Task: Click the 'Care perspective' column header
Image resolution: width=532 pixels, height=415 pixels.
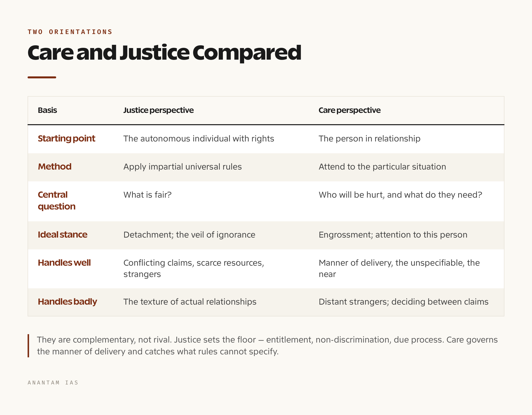Action: point(349,110)
